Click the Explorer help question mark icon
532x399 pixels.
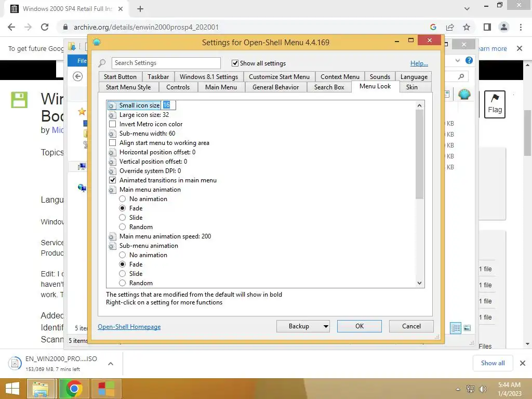(469, 60)
